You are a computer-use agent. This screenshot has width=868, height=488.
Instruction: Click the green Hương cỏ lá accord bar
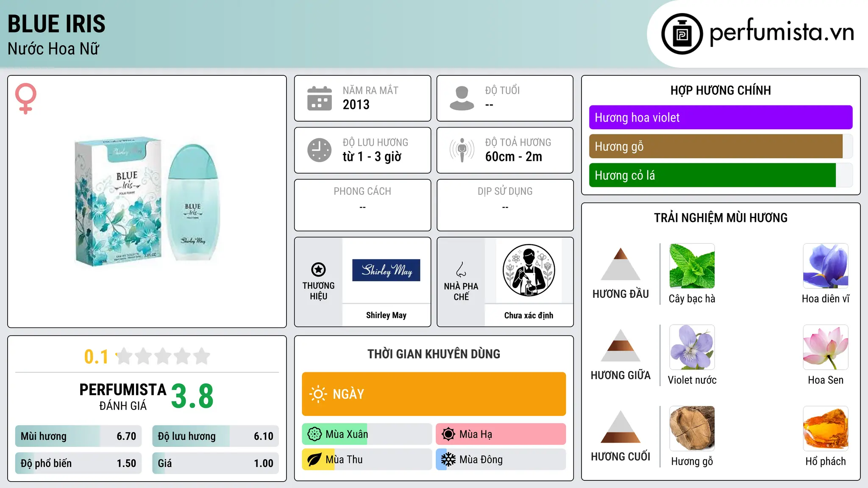click(x=721, y=175)
